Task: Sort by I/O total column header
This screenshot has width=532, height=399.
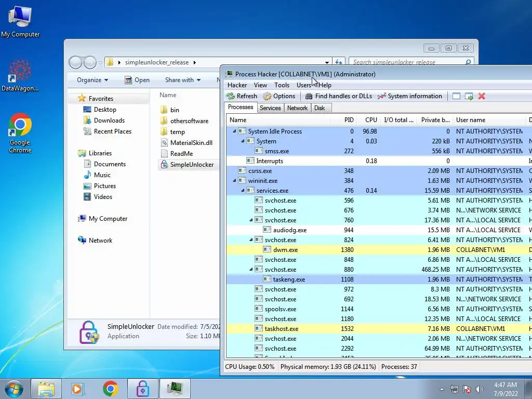Action: pyautogui.click(x=398, y=120)
